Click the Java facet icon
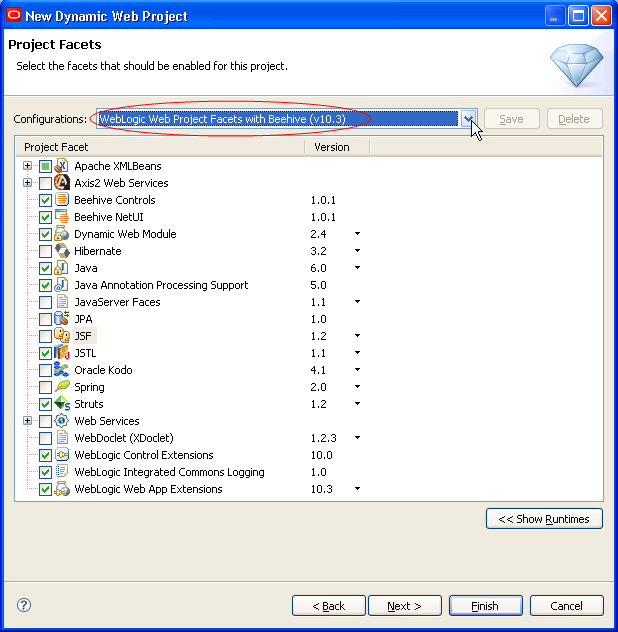Image resolution: width=618 pixels, height=632 pixels. coord(61,268)
